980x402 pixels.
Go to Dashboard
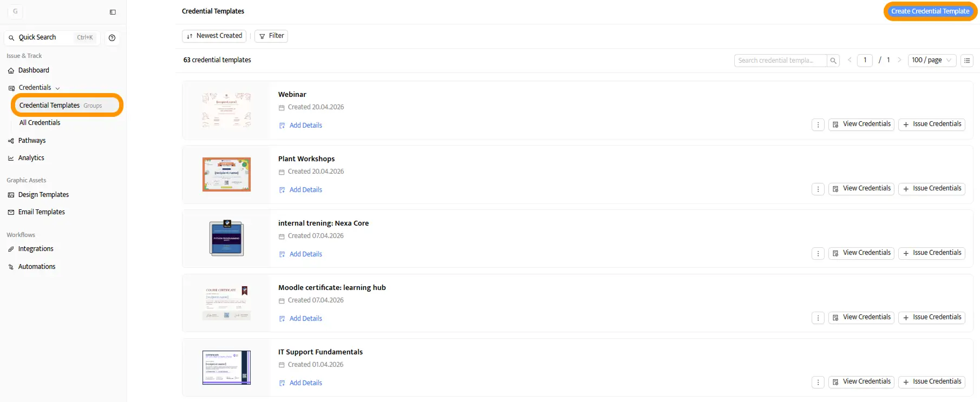[34, 70]
